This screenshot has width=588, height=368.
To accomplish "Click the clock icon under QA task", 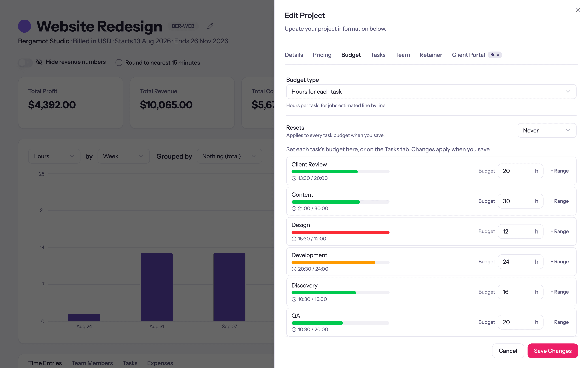I will 294,330.
